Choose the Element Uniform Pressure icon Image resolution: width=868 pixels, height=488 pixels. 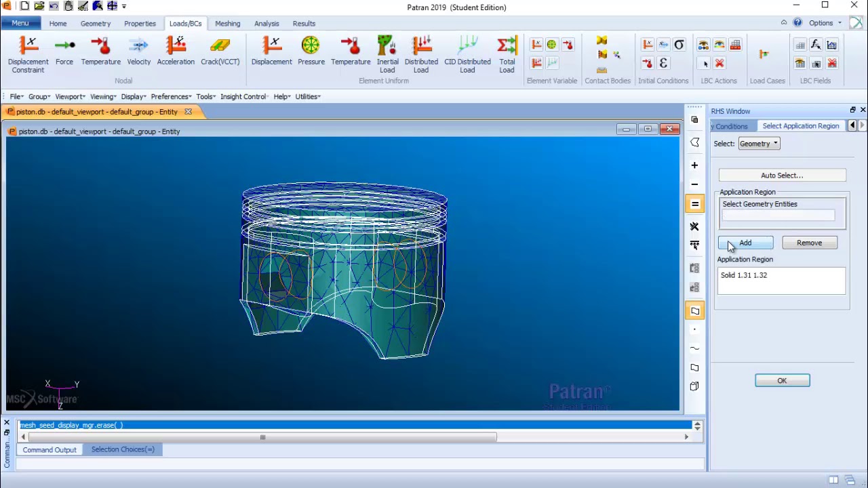point(311,52)
